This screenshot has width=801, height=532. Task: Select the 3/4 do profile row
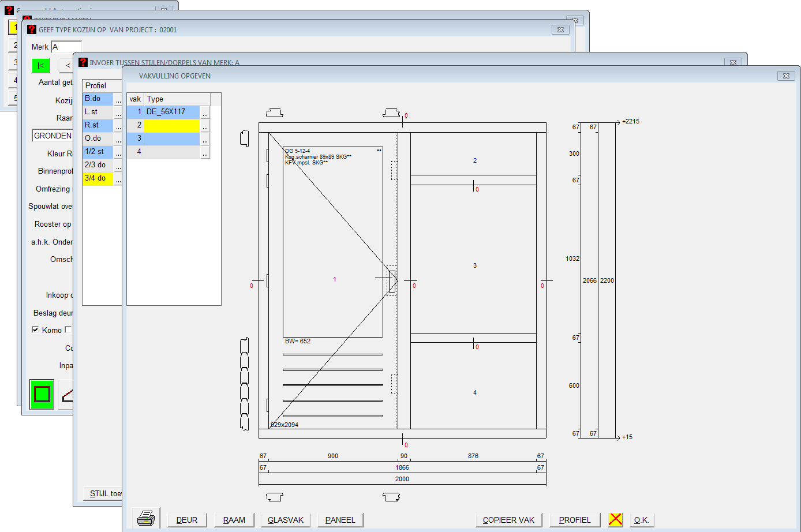click(x=98, y=178)
